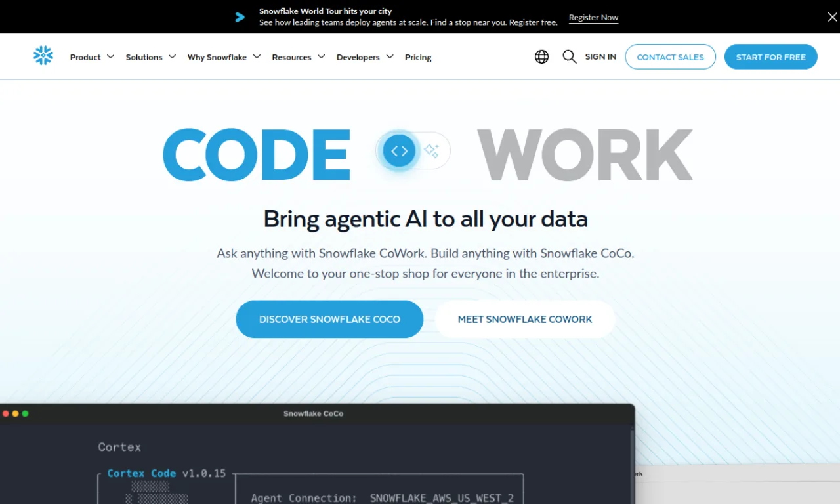
Task: Click the green dot in CoCo window
Action: click(x=26, y=414)
